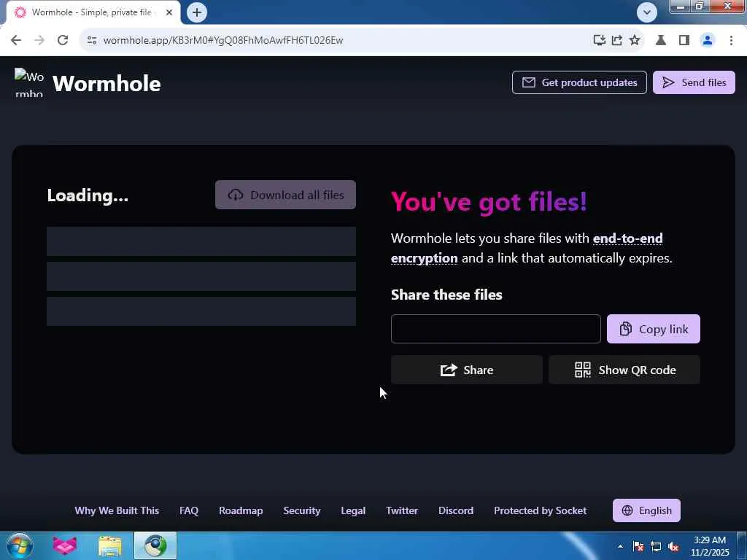Minimize the browser window
Viewport: 747px width, 560px height.
(681, 6)
